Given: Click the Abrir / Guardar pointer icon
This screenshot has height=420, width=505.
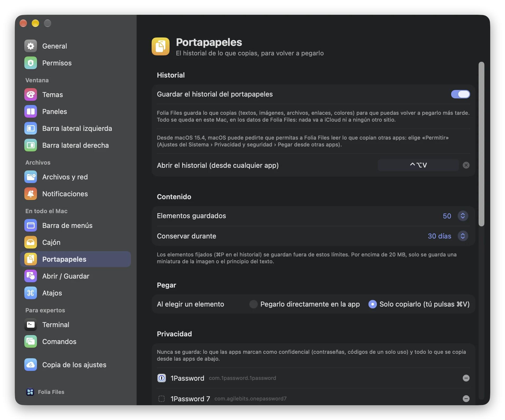Looking at the screenshot, I should (31, 276).
